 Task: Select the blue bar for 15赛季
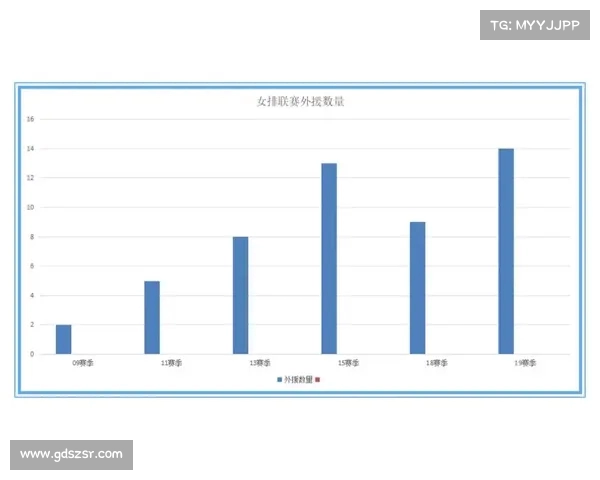pyautogui.click(x=329, y=259)
